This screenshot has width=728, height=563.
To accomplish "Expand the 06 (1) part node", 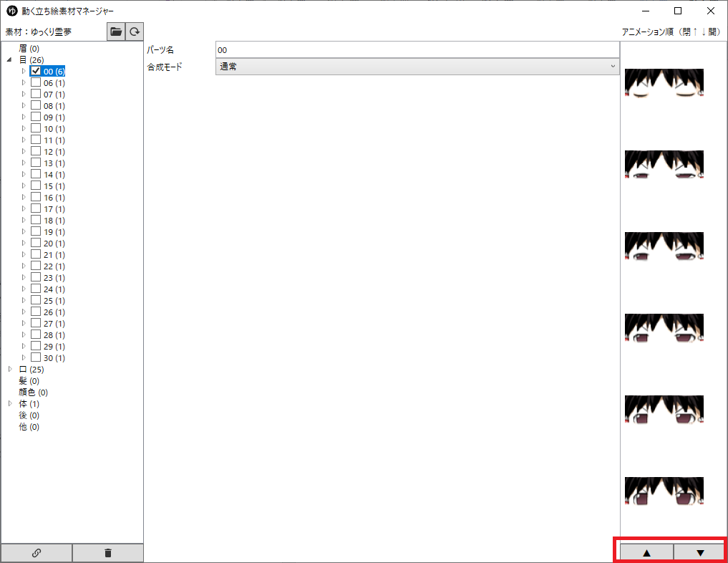I will [24, 82].
